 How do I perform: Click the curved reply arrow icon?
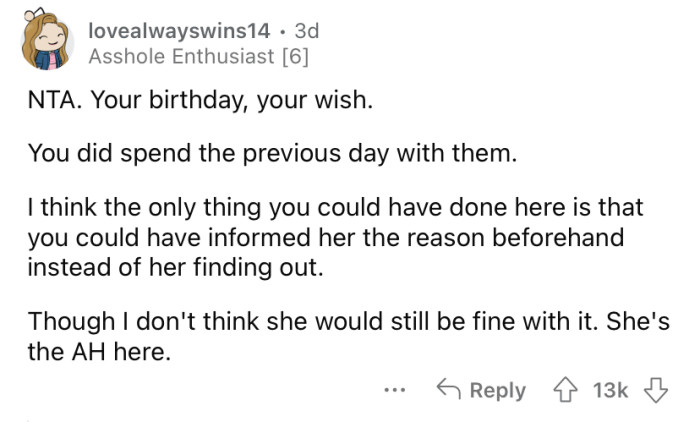click(450, 390)
